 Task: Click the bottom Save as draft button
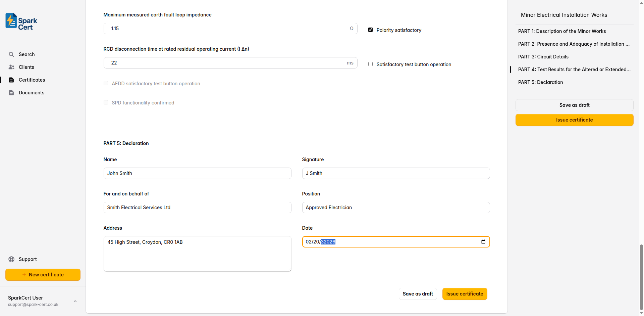(x=418, y=294)
